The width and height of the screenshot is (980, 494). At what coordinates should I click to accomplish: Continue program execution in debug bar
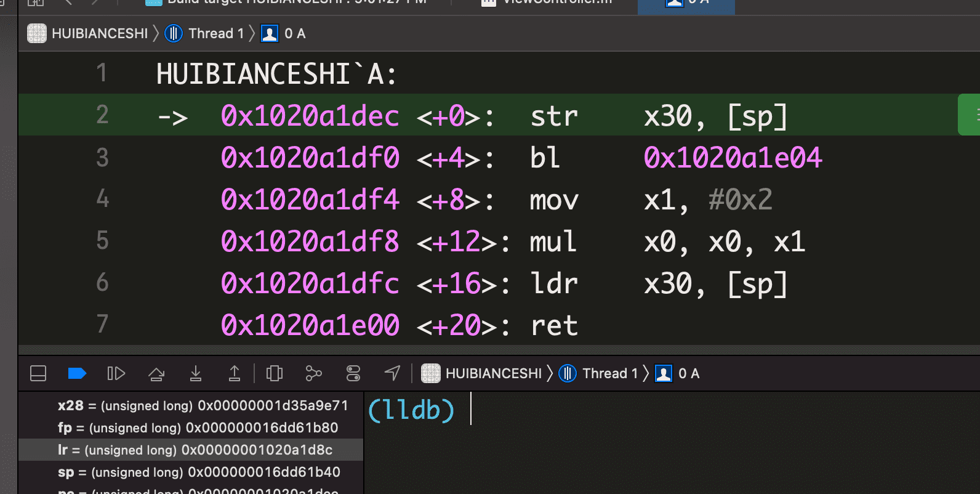pos(116,373)
